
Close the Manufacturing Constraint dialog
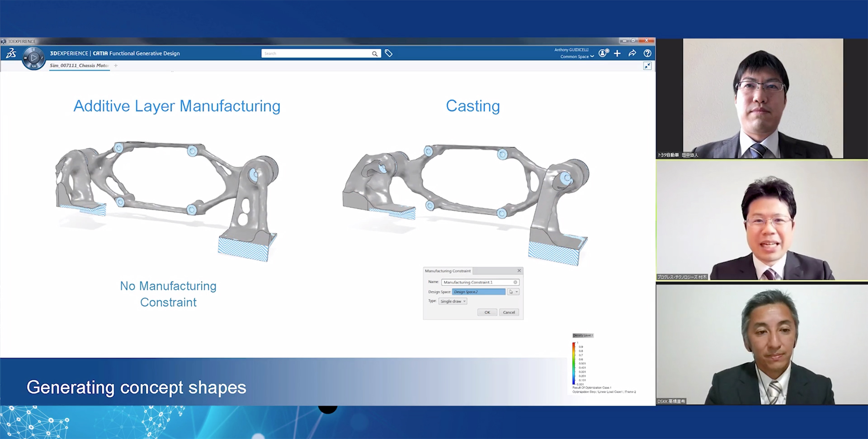tap(519, 271)
